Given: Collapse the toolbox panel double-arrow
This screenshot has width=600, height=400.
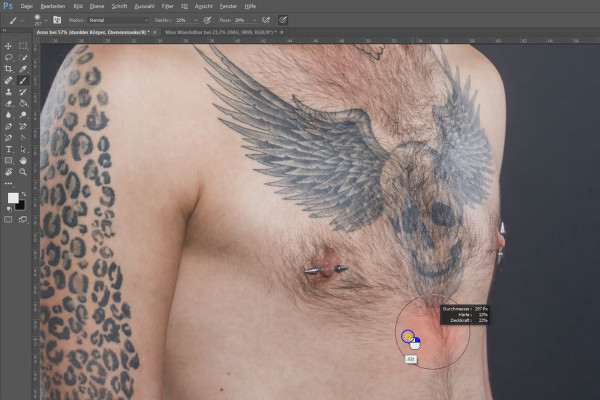Looking at the screenshot, I should (5, 30).
